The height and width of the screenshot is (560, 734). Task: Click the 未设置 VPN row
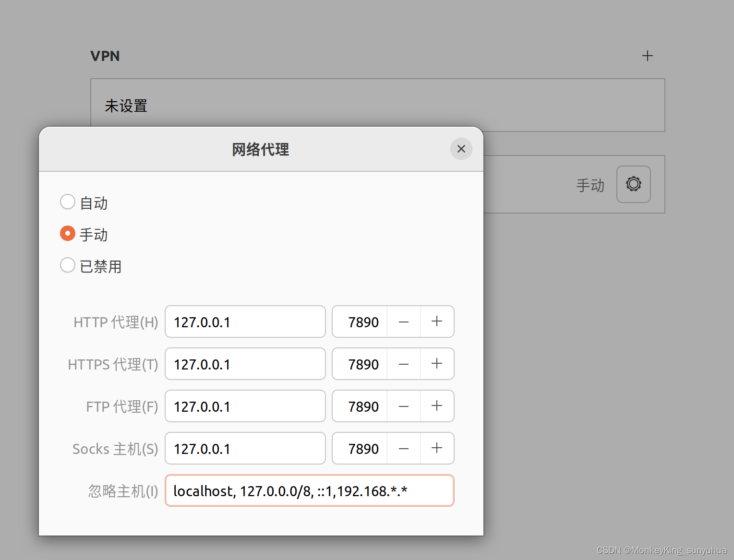(x=378, y=105)
